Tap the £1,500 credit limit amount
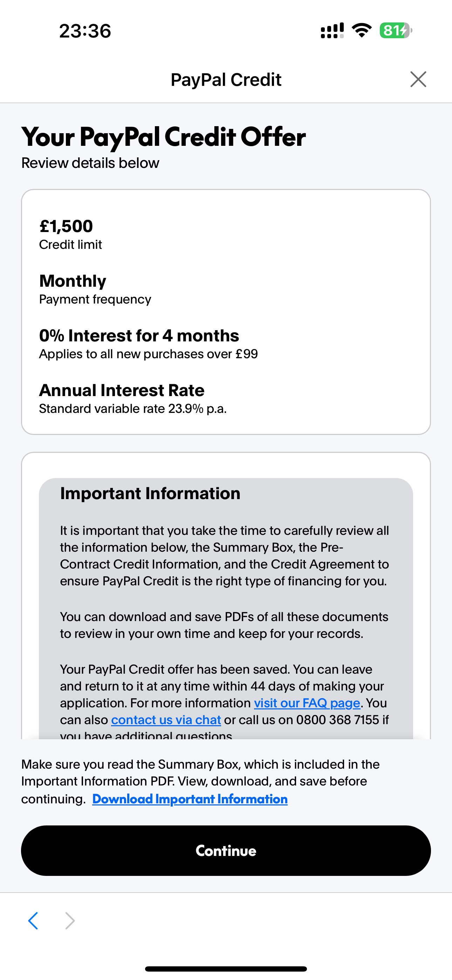 [66, 226]
